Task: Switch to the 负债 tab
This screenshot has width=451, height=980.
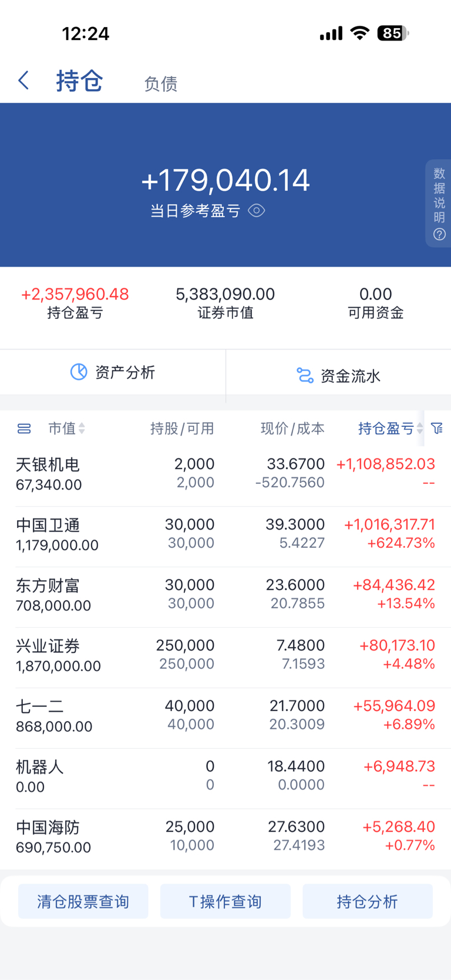Action: [160, 83]
